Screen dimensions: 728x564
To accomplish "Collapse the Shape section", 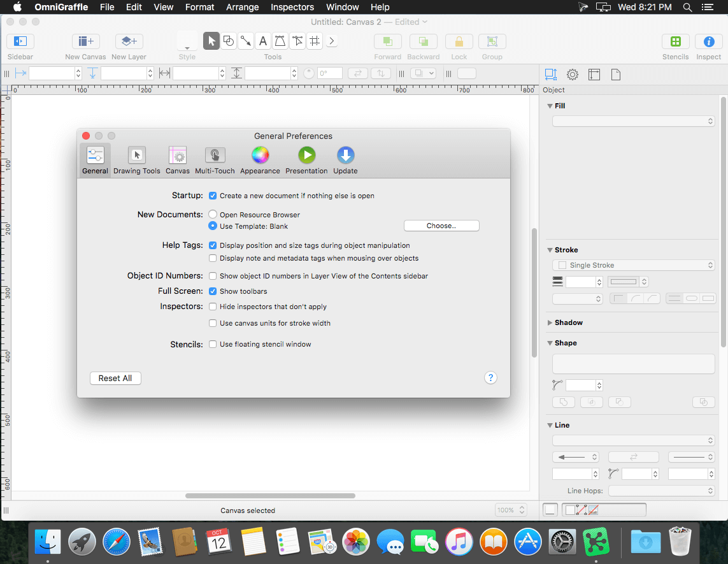I will pyautogui.click(x=550, y=343).
